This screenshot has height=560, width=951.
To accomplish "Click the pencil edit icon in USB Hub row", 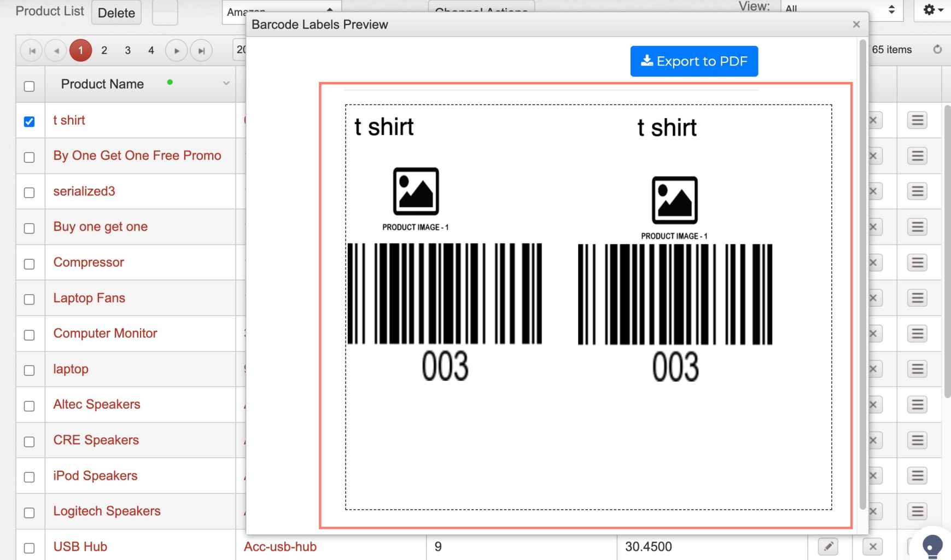I will [828, 546].
